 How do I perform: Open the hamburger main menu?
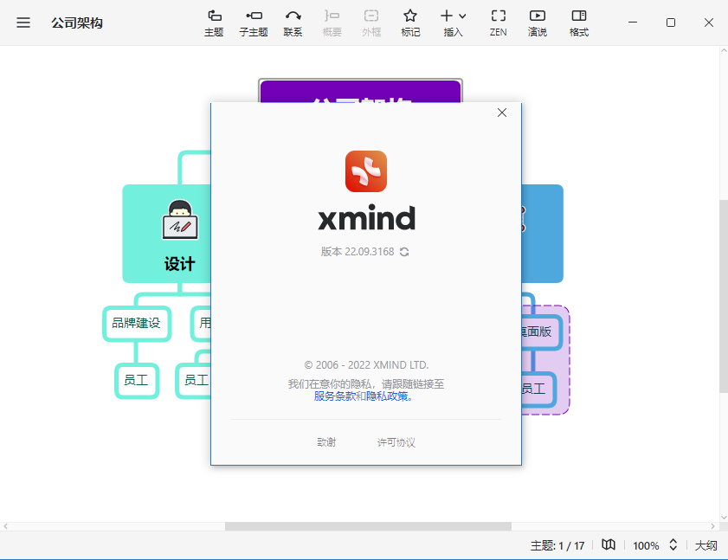pos(23,23)
